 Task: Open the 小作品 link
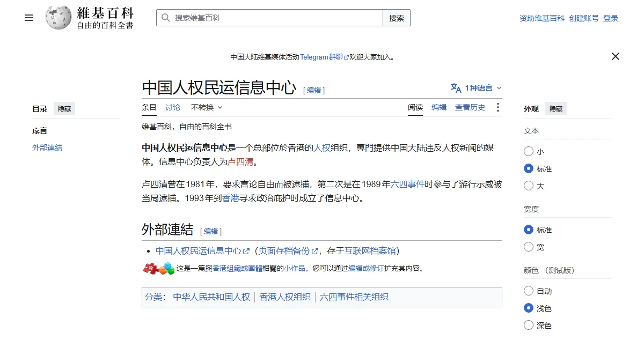pos(295,269)
